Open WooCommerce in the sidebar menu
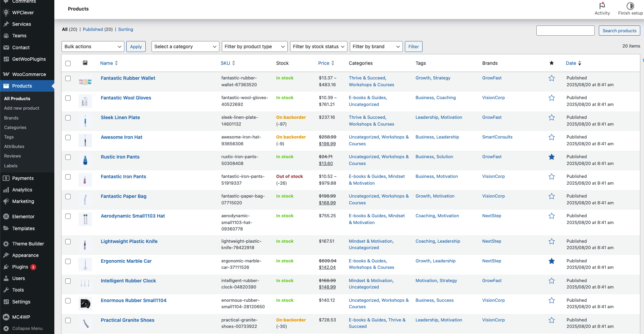The image size is (644, 334). point(29,74)
